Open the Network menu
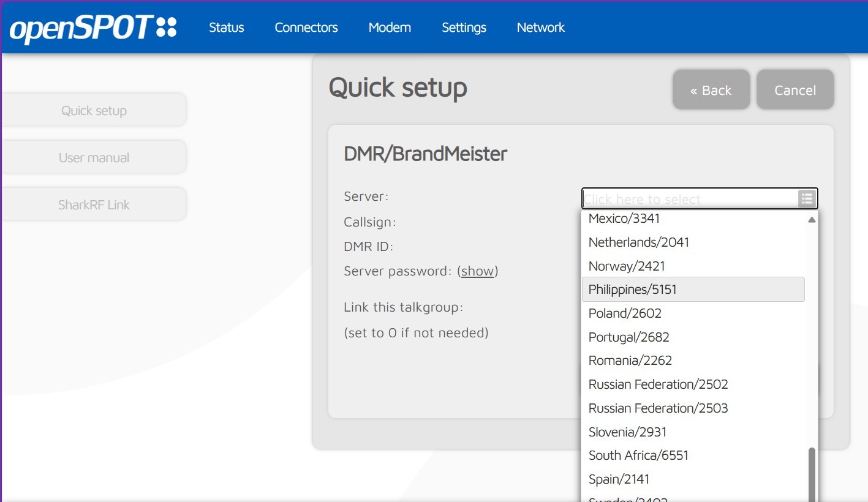The height and width of the screenshot is (502, 868). tap(540, 28)
